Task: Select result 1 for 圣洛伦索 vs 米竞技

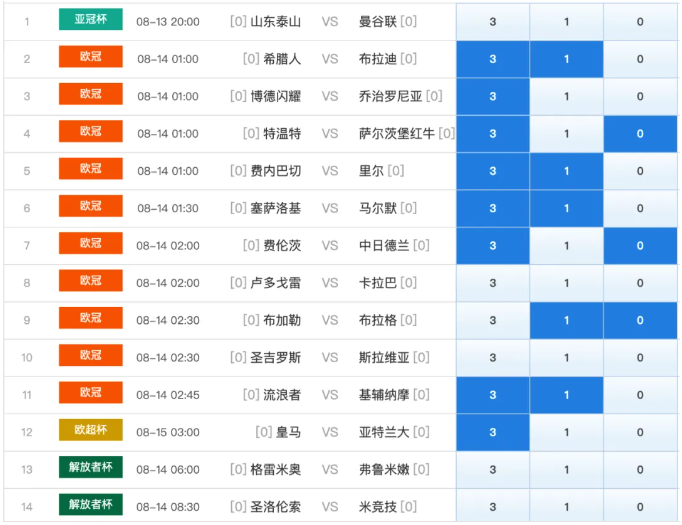Action: 566,507
